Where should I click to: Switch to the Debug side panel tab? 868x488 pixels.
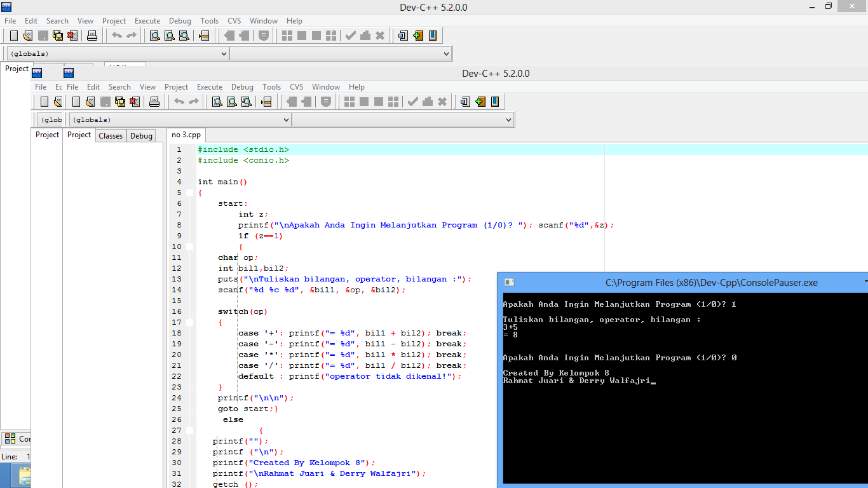point(141,136)
